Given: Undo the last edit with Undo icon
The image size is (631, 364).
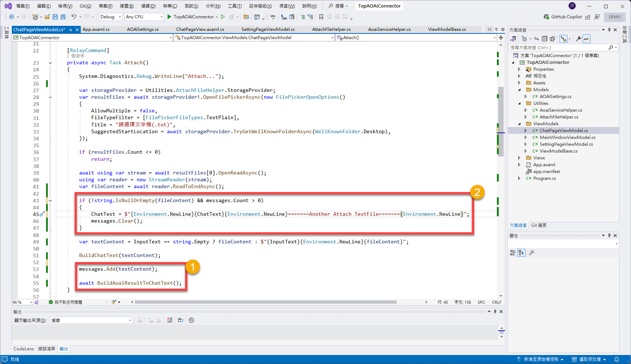Looking at the screenshot, I should [74, 17].
